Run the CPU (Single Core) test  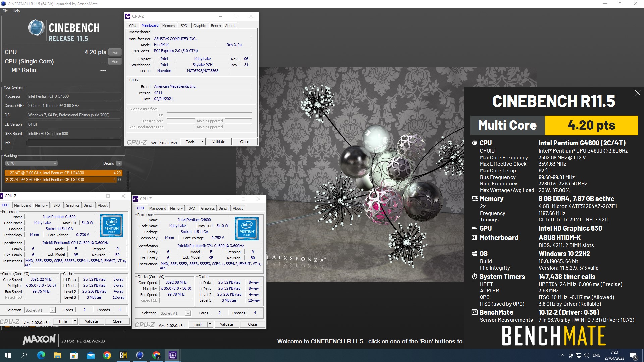tap(115, 62)
